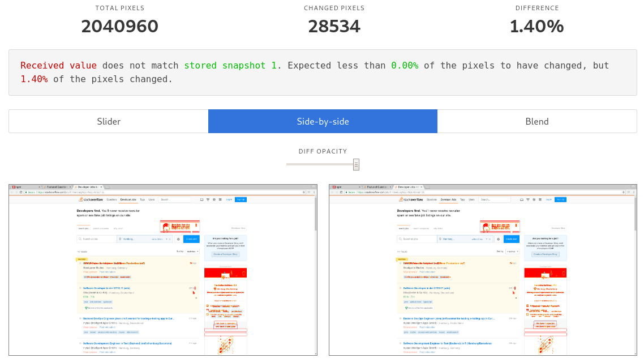The width and height of the screenshot is (644, 362).
Task: Click the 'CHANGED PIXELS' heading
Action: 334,8
